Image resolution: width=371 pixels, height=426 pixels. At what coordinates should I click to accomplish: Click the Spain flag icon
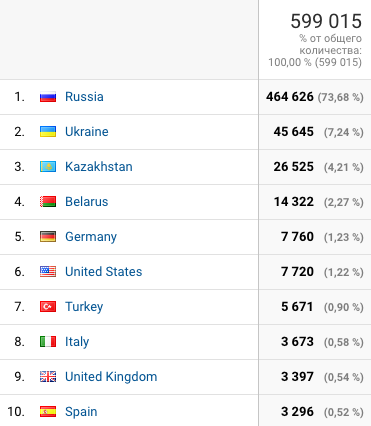(48, 412)
